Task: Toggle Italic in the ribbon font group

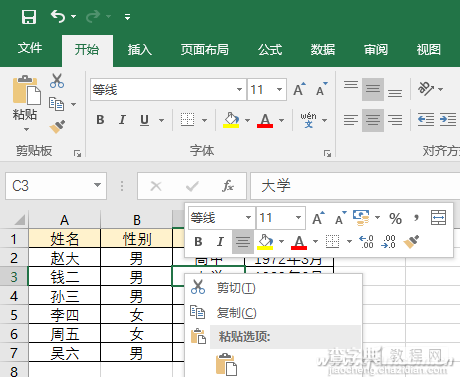Action: pyautogui.click(x=122, y=120)
